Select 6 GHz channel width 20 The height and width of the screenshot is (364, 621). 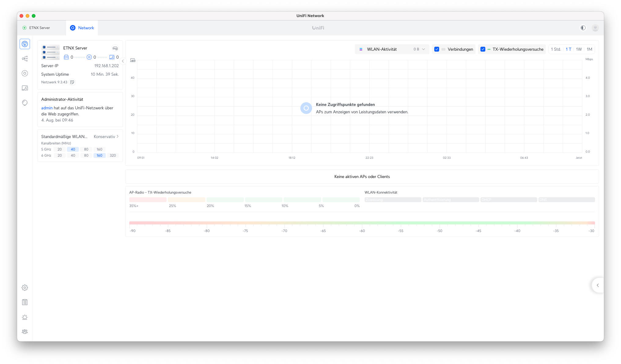coord(60,155)
